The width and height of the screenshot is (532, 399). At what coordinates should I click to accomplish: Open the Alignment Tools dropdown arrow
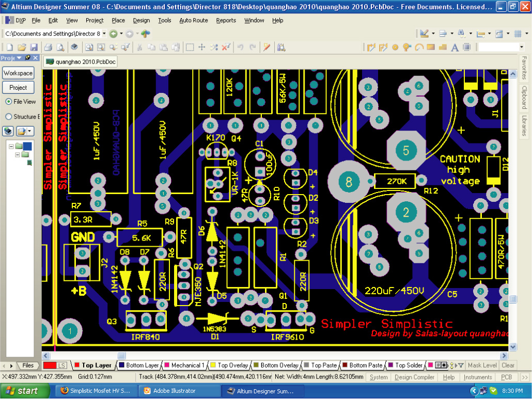[x=451, y=34]
